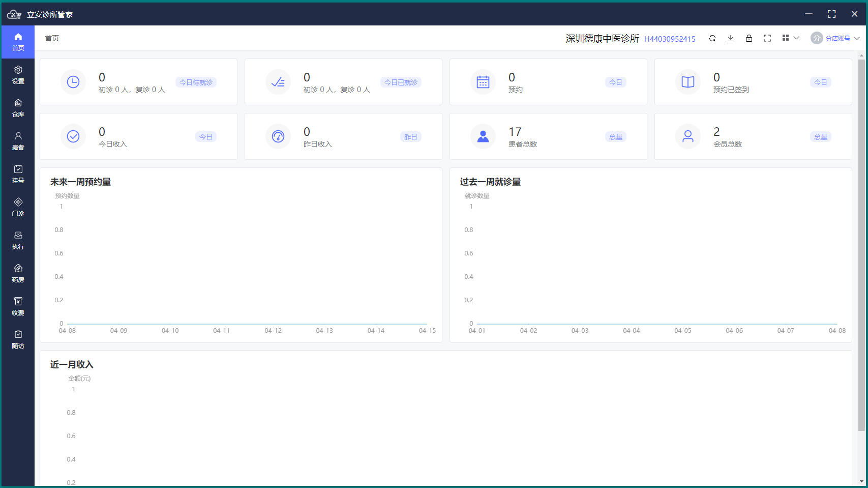
Task: Click the 04-05 label on visits chart
Action: click(x=683, y=331)
